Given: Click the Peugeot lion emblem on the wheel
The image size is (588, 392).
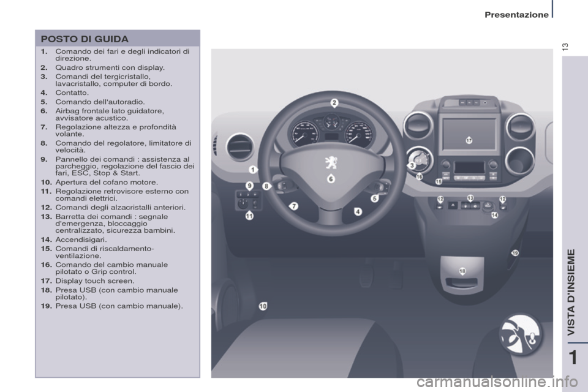Looking at the screenshot, I should 331,162.
